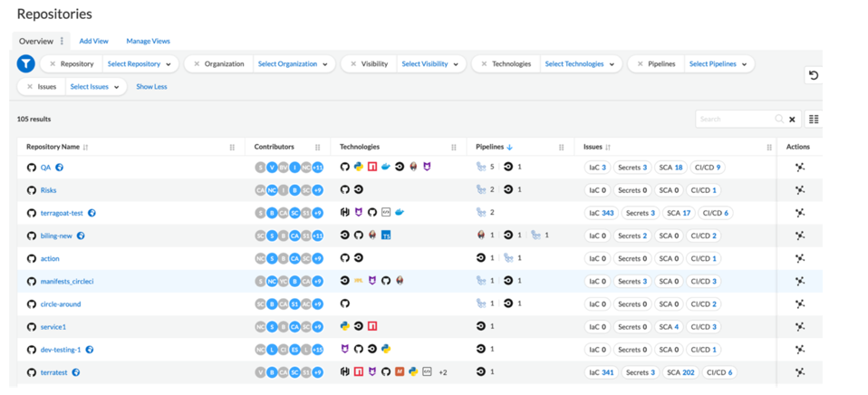Viewport: 868px width, 395px height.
Task: Open the Select Visibility dropdown
Action: click(x=430, y=64)
